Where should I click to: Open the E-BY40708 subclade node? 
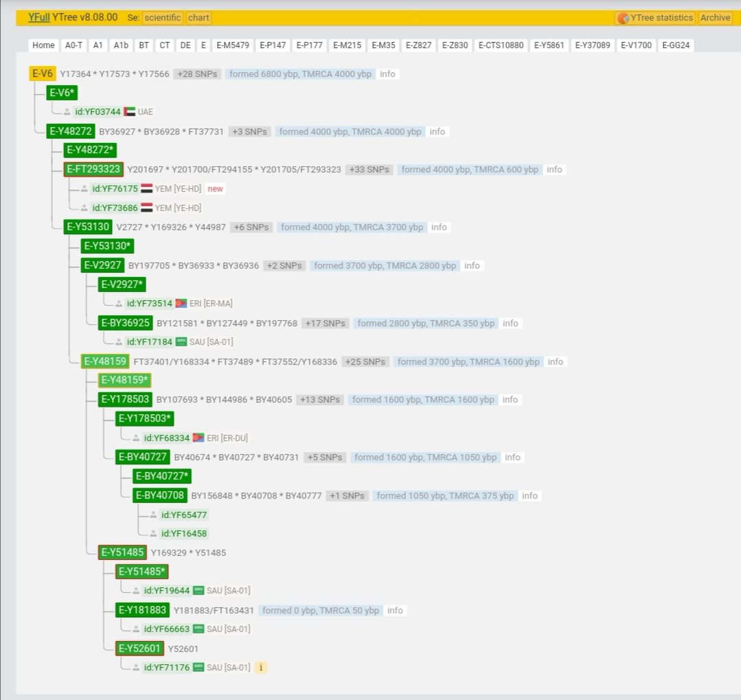pyautogui.click(x=160, y=496)
